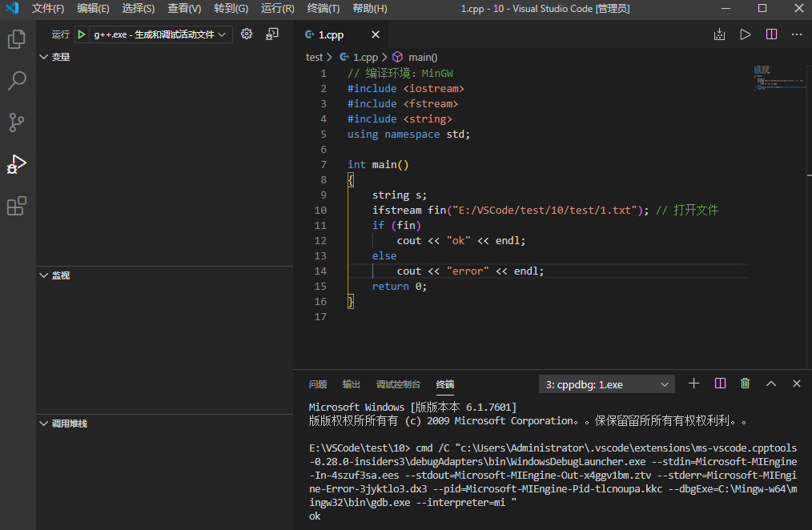Open the Search view
Screen dimensions: 812x530
pos(18,80)
